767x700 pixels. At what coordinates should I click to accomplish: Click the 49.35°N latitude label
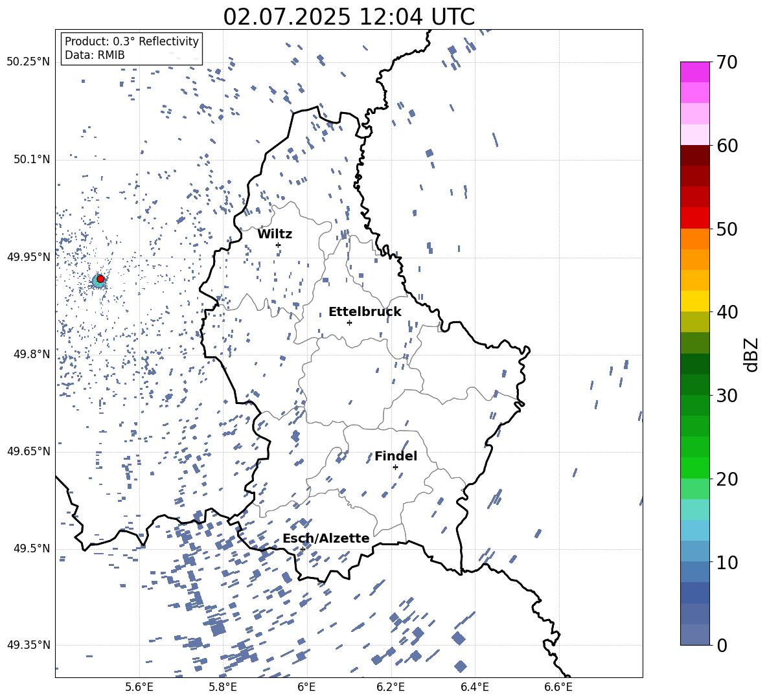tap(29, 645)
